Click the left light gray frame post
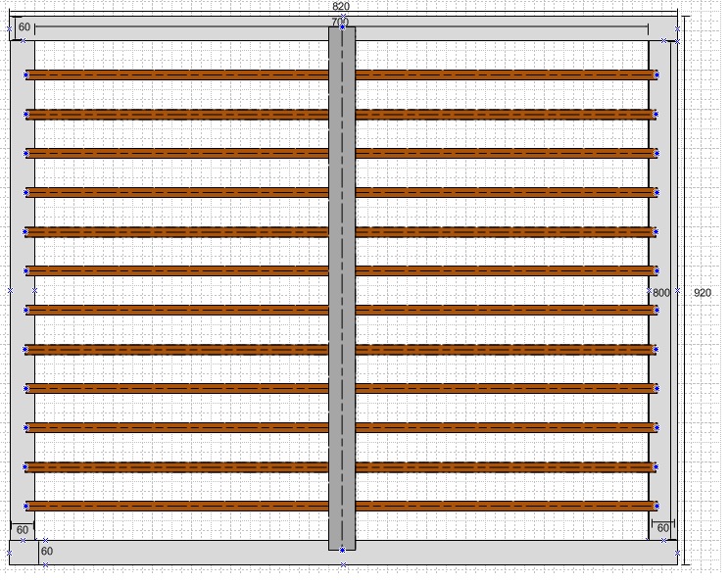 (23, 290)
